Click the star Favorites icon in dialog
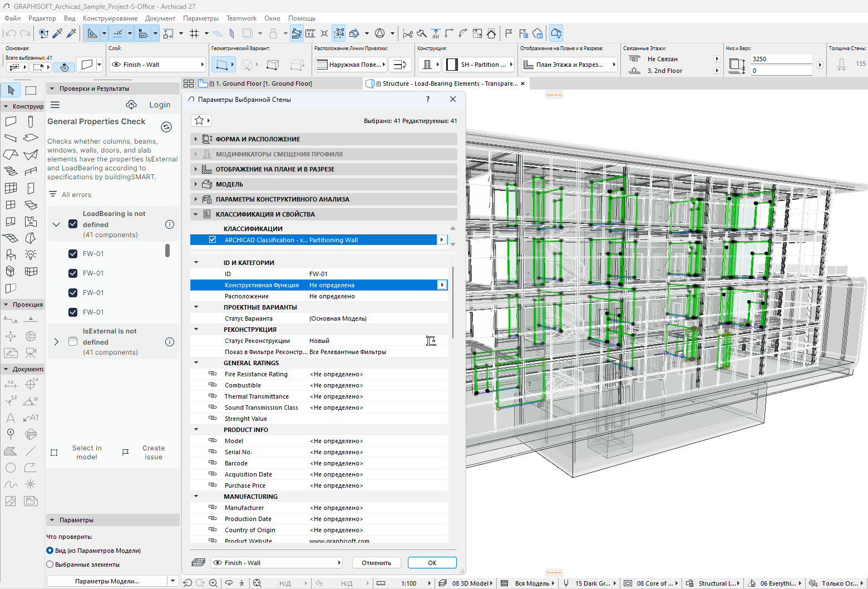This screenshot has height=589, width=868. pyautogui.click(x=199, y=120)
